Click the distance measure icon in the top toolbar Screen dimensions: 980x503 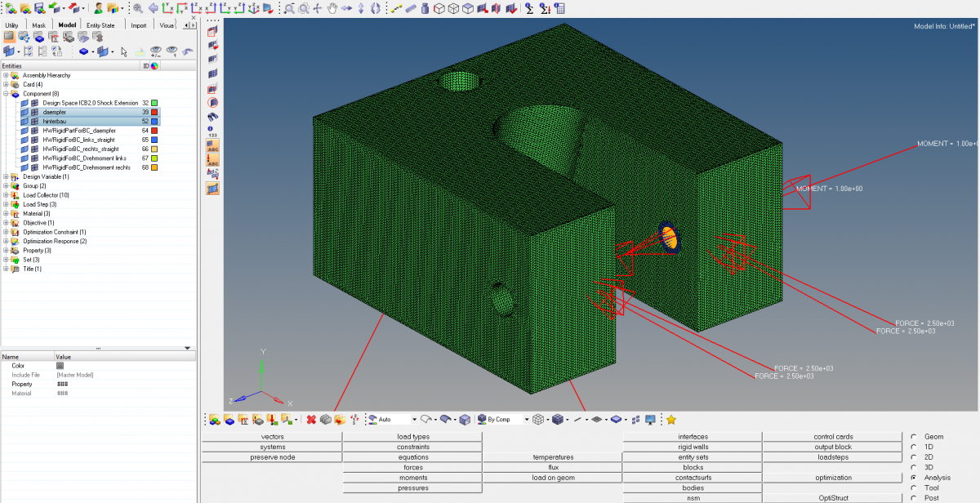[x=396, y=8]
